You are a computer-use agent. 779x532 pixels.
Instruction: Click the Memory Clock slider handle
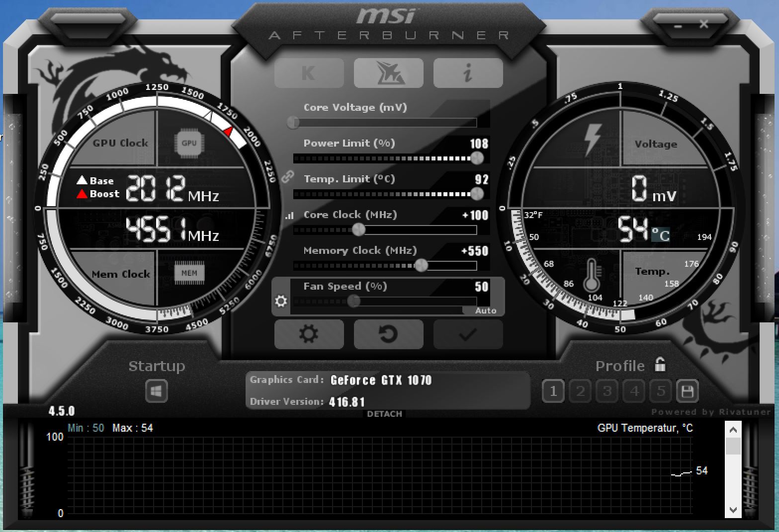point(421,265)
